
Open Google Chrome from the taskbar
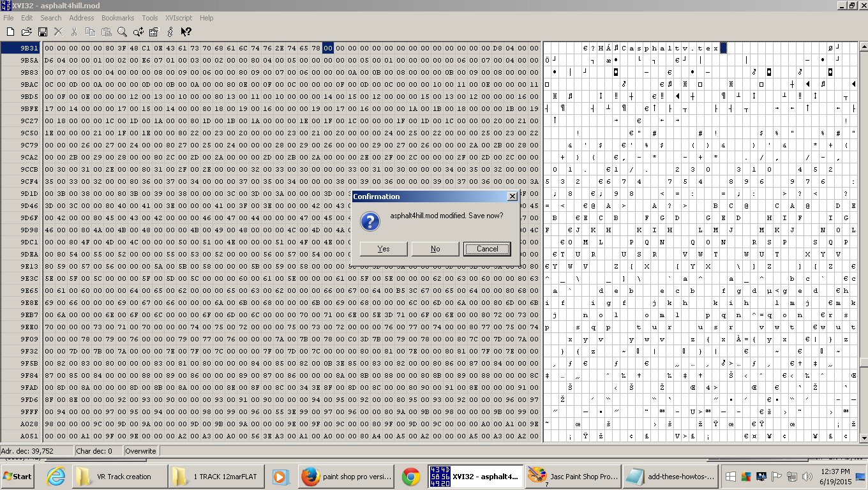coord(411,477)
